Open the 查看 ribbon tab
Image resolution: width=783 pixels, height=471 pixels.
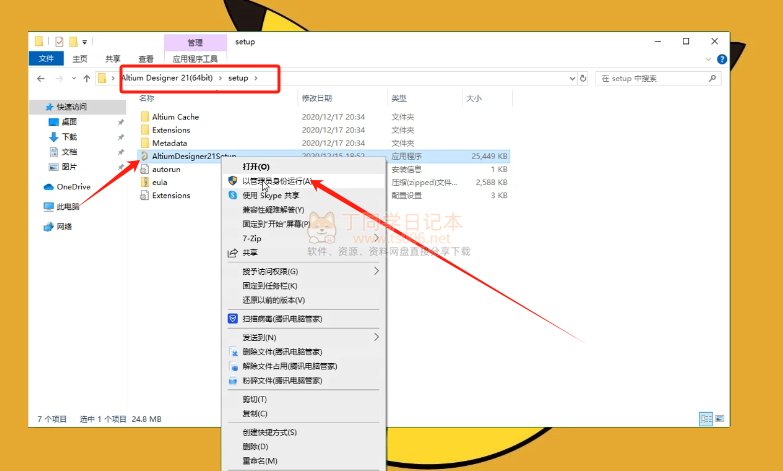[x=146, y=59]
